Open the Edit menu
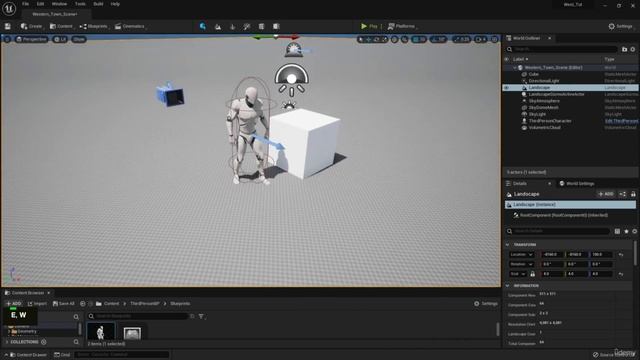This screenshot has height=360, width=640. [x=40, y=4]
